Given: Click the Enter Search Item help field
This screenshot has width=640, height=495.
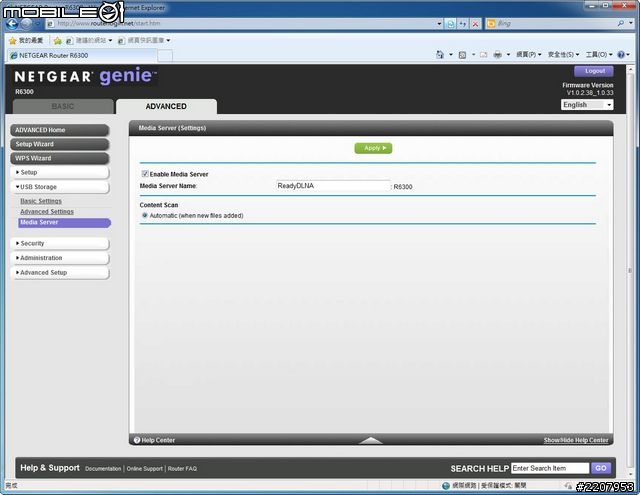Looking at the screenshot, I should [x=550, y=468].
